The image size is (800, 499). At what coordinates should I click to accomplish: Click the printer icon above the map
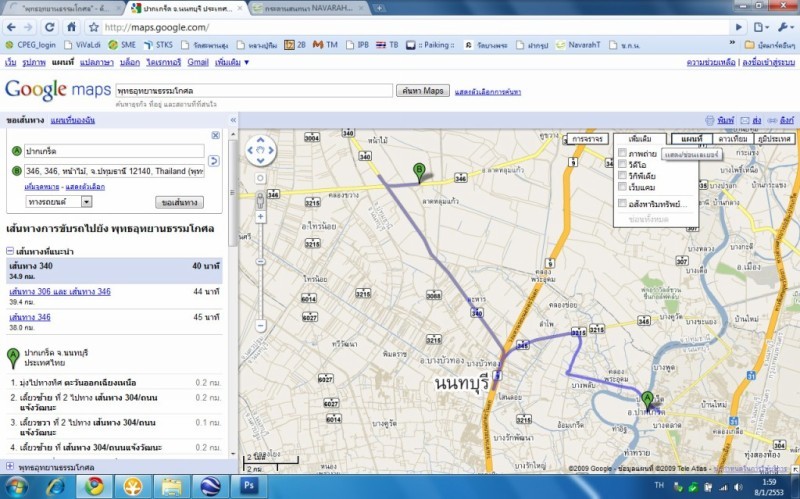click(709, 120)
